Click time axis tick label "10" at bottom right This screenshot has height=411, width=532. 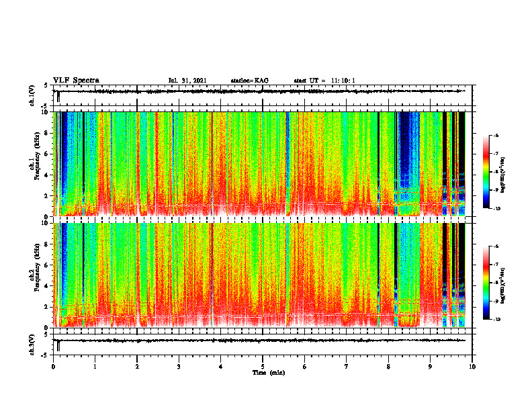472,367
